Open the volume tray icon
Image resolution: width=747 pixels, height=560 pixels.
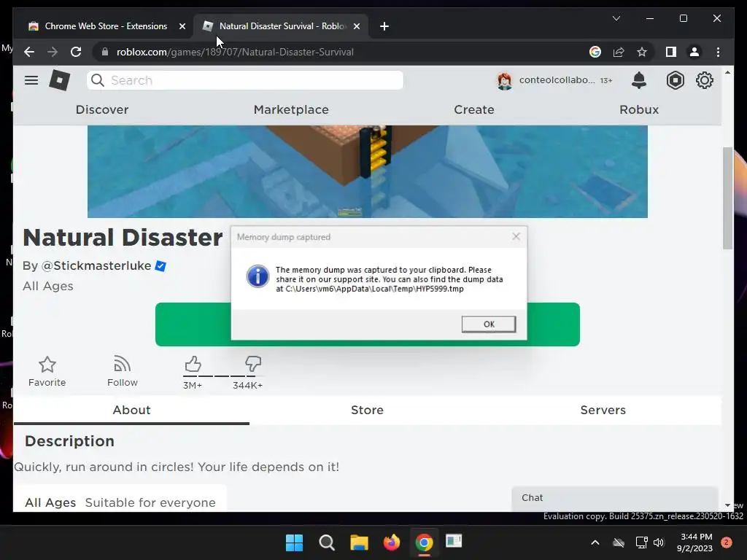tap(659, 542)
